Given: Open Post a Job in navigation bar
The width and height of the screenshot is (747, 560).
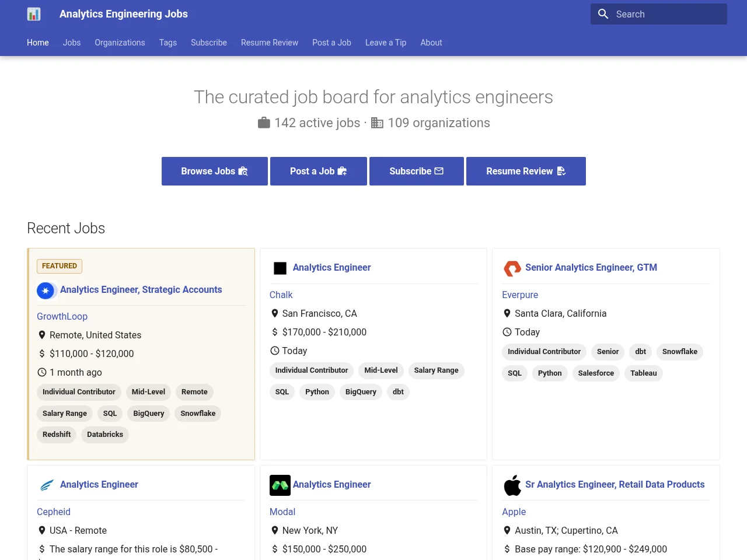Looking at the screenshot, I should (x=331, y=43).
